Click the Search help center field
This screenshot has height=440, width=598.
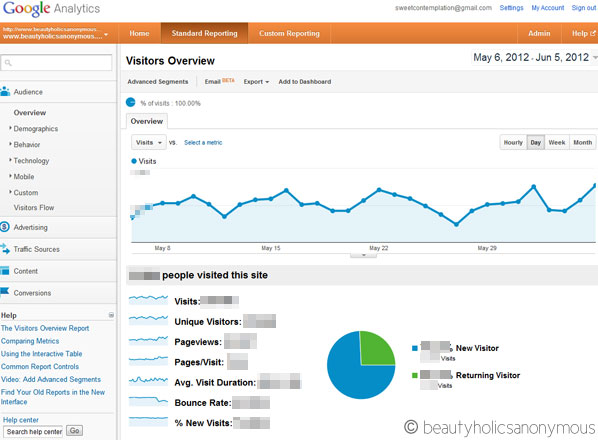pyautogui.click(x=34, y=432)
